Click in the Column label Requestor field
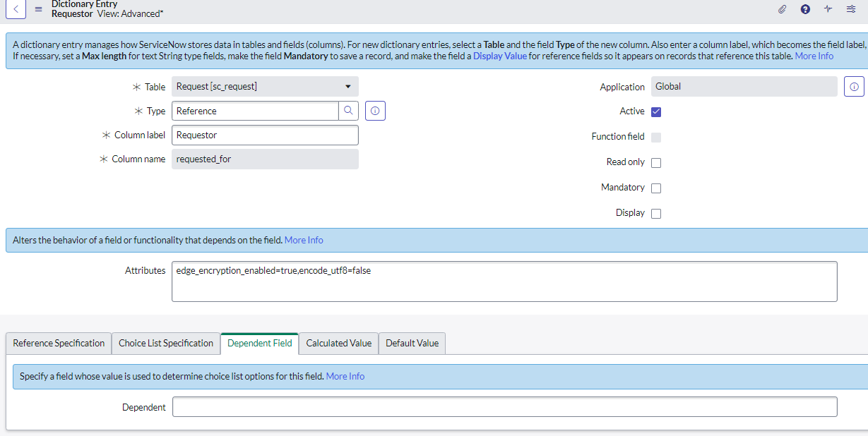The height and width of the screenshot is (436, 868). point(265,135)
